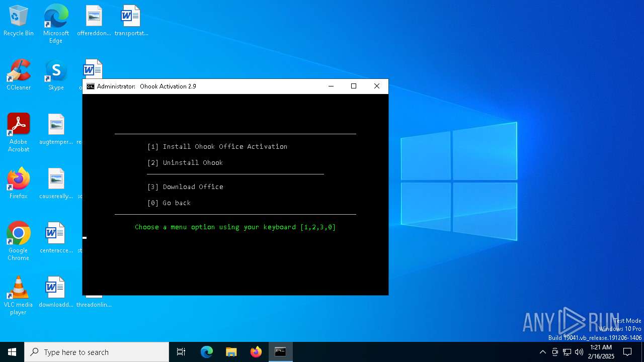This screenshot has width=644, height=362.
Task: Launch Microsoft Edge from the taskbar
Action: (x=207, y=352)
